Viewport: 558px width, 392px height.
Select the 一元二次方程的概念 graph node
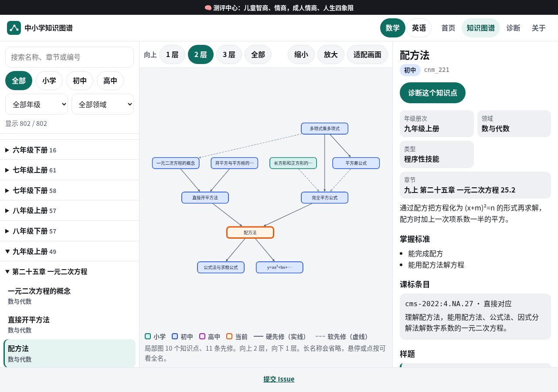[x=176, y=163]
